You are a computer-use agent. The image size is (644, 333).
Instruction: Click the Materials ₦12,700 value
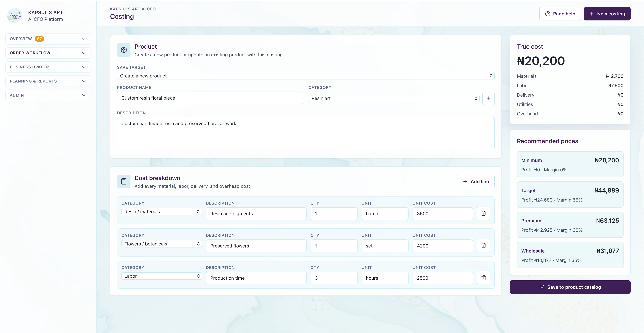coord(614,76)
